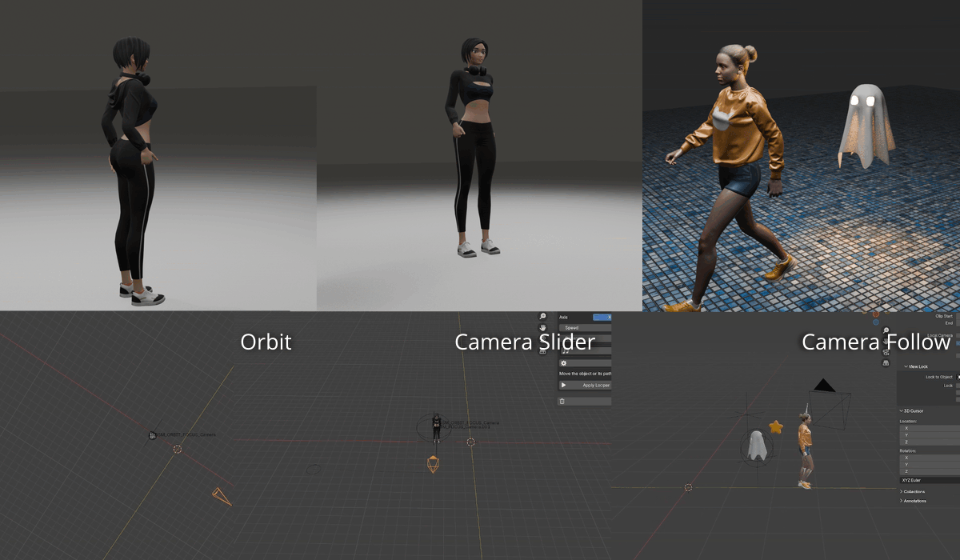The width and height of the screenshot is (960, 560).
Task: Click the Location Y field
Action: tap(930, 435)
